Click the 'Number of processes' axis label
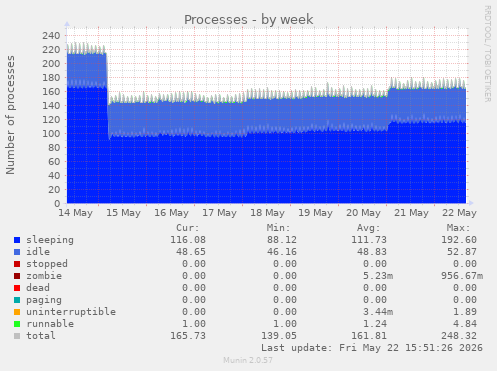 coord(11,115)
